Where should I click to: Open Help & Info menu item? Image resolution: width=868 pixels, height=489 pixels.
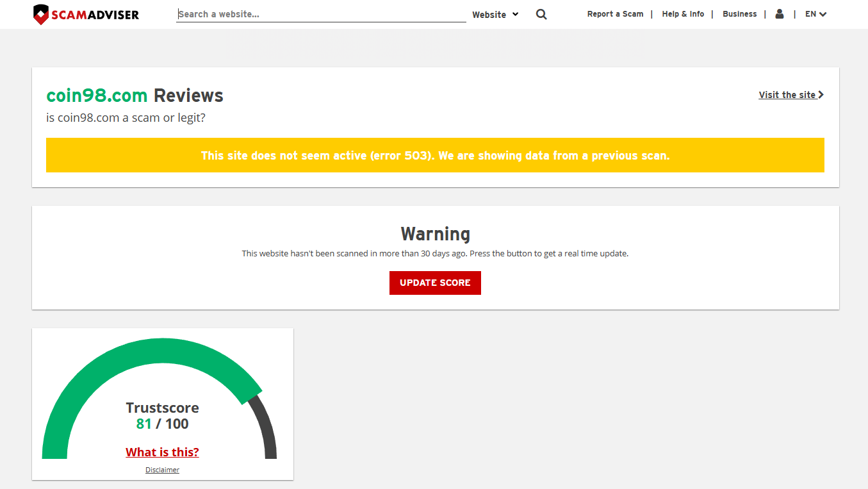pyautogui.click(x=683, y=14)
